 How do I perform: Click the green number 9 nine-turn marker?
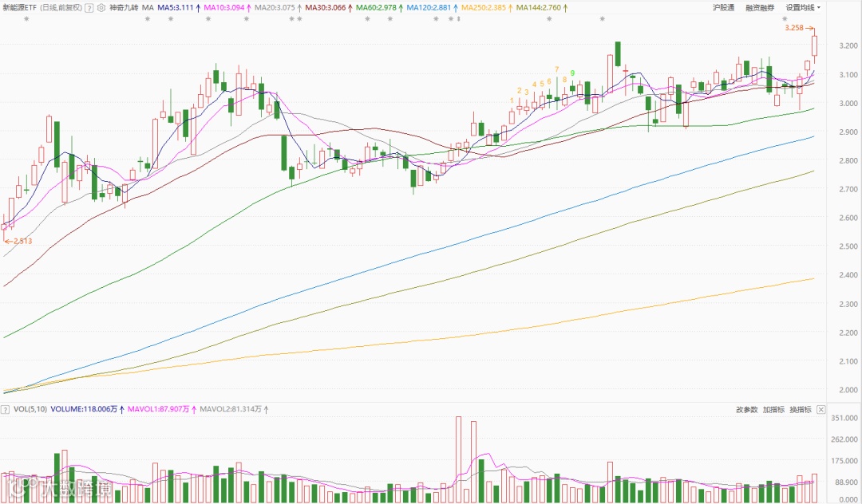coord(572,73)
